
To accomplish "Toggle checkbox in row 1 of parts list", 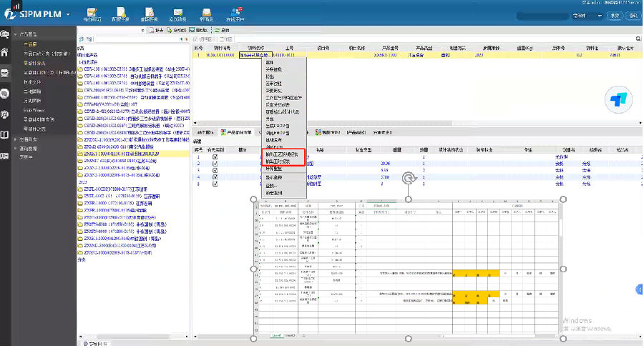I will pyautogui.click(x=215, y=157).
